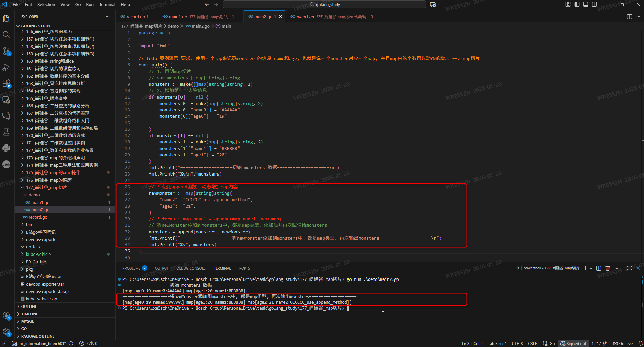The height and width of the screenshot is (347, 644).
Task: Expand the MYSQL section
Action: pos(65,321)
